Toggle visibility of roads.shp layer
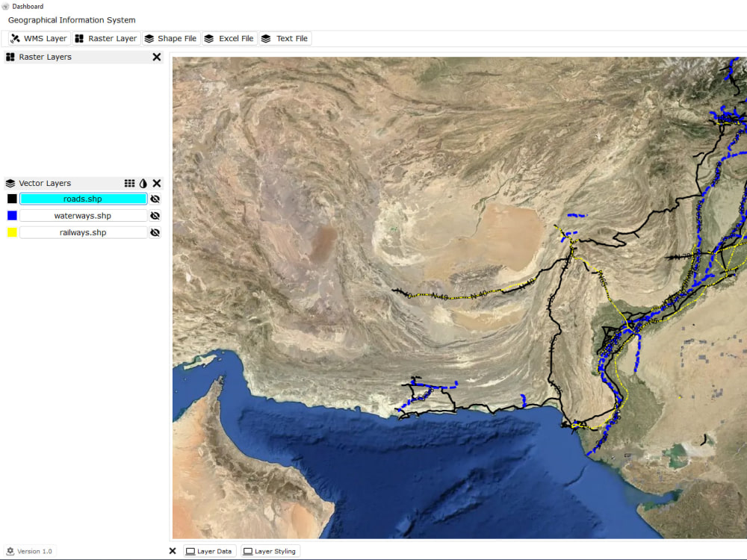The image size is (747, 560). point(155,199)
